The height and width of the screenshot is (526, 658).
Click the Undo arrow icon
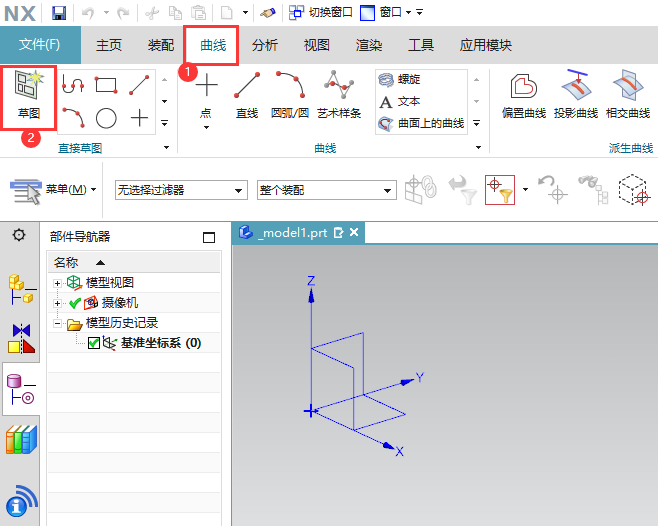tap(88, 13)
